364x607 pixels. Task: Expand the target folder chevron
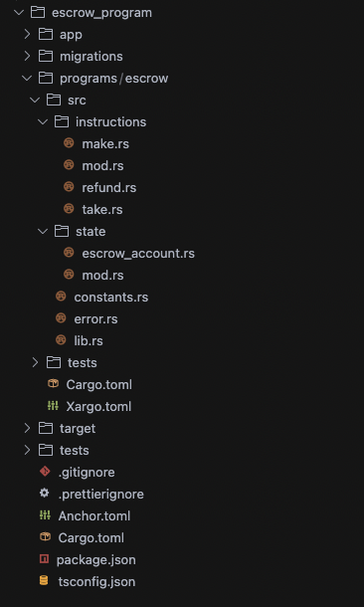click(x=27, y=428)
